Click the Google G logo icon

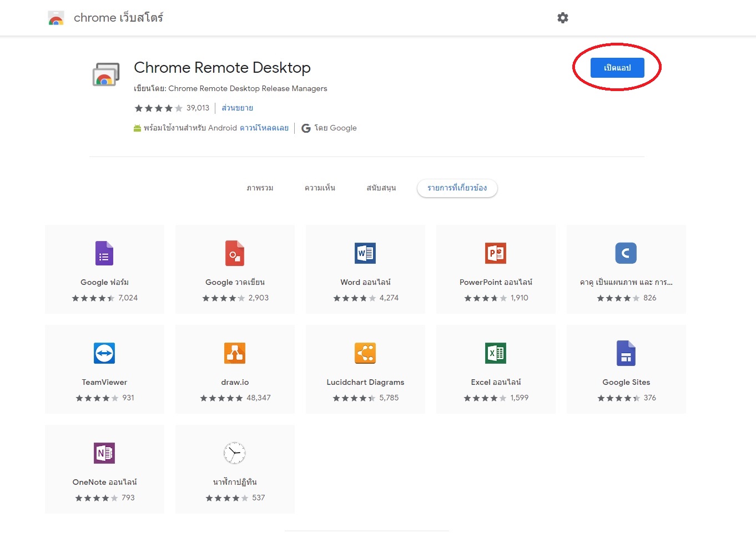(x=306, y=128)
